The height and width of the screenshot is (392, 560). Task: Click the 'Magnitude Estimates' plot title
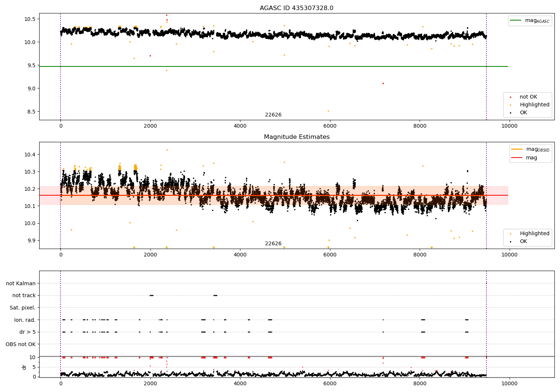click(296, 137)
